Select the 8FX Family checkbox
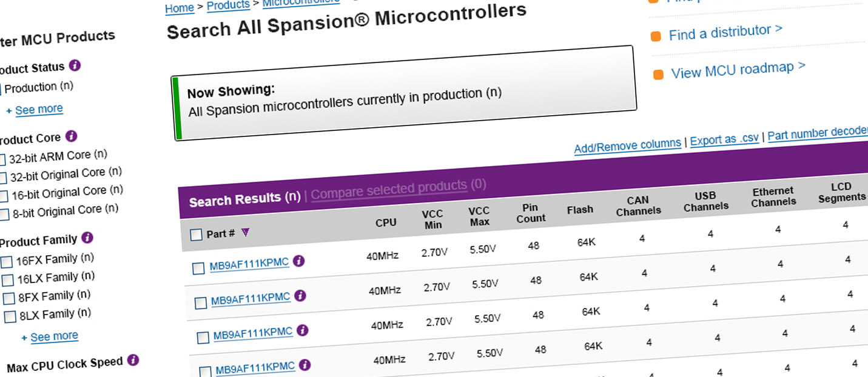Viewport: 868px width, 377px height. 9,299
